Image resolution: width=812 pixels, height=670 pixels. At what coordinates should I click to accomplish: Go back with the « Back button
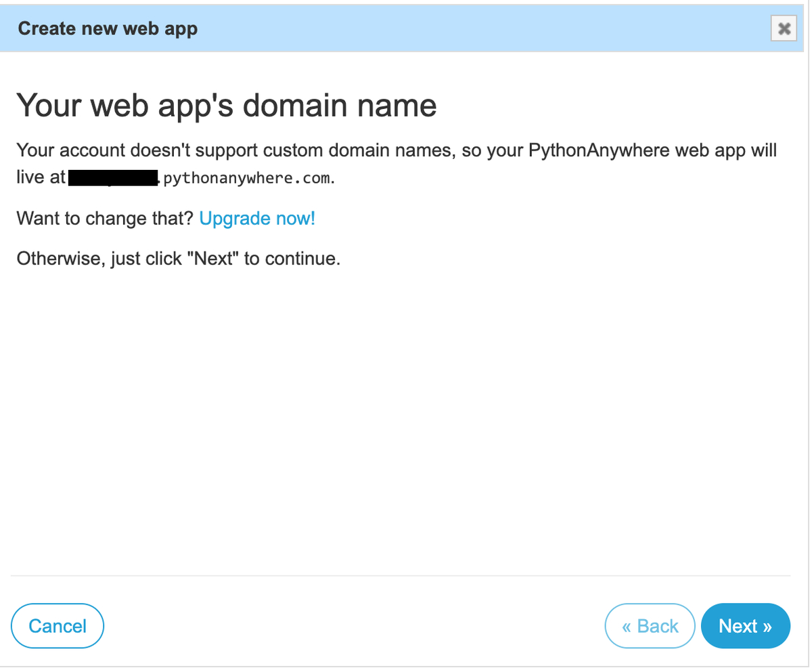650,626
